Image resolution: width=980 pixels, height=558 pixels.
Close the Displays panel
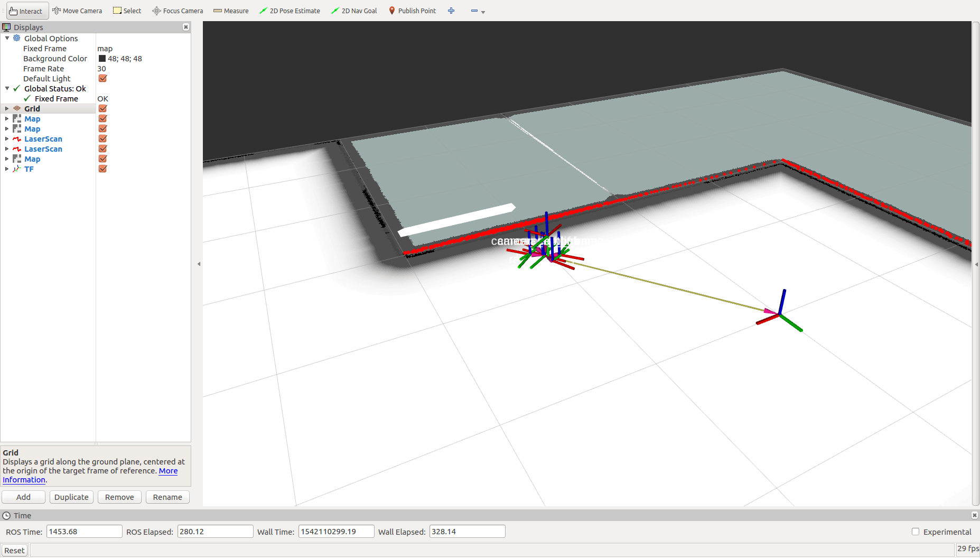pos(186,27)
